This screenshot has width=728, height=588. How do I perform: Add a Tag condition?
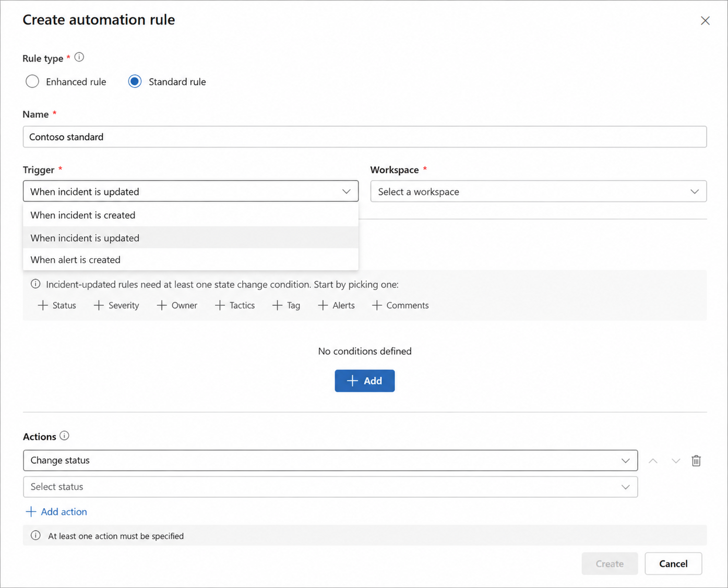tap(287, 305)
